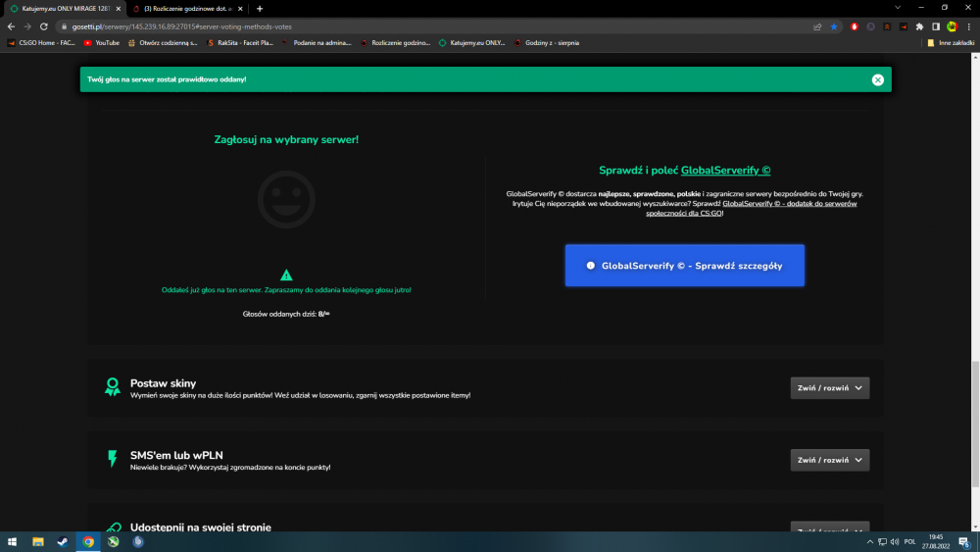Click the Udostępnij na swojej stronie heading

click(x=201, y=527)
